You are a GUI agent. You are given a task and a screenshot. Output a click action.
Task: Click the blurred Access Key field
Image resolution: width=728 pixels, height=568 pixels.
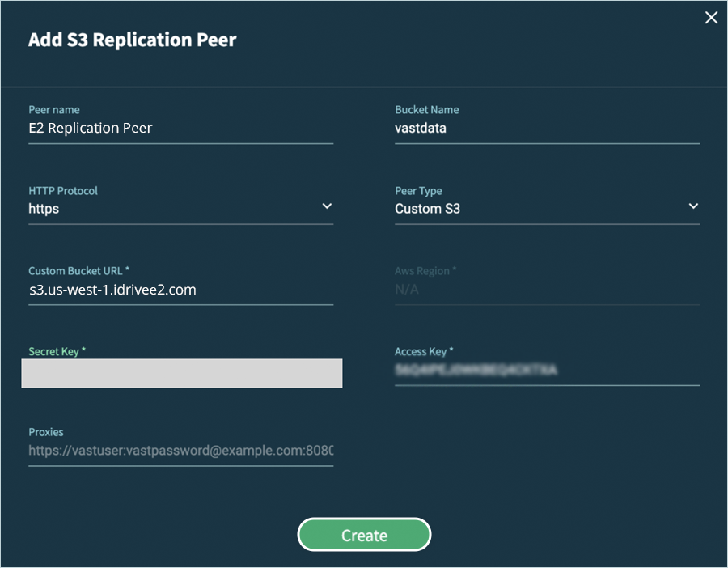click(x=547, y=371)
